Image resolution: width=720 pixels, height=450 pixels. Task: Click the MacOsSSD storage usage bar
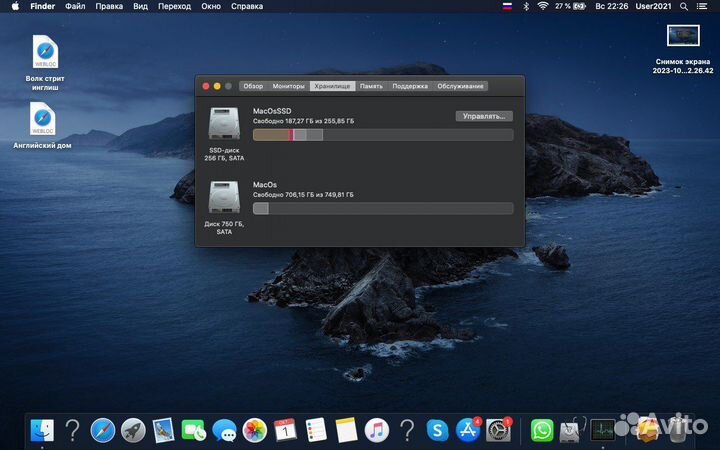pyautogui.click(x=383, y=135)
